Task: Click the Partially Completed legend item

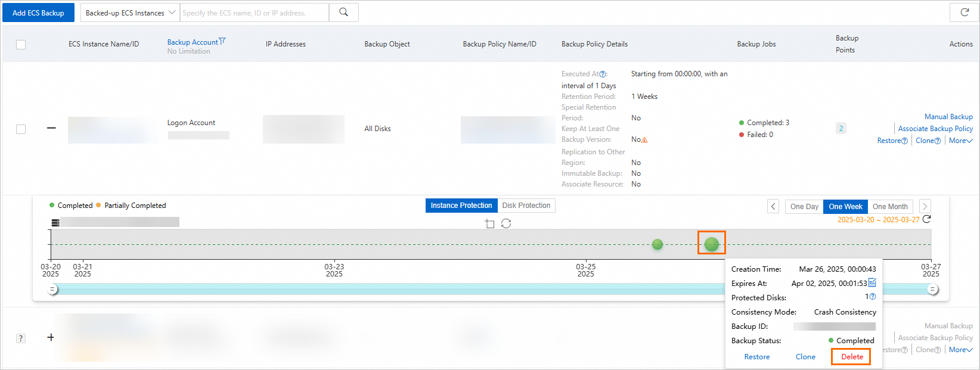Action: tap(131, 206)
